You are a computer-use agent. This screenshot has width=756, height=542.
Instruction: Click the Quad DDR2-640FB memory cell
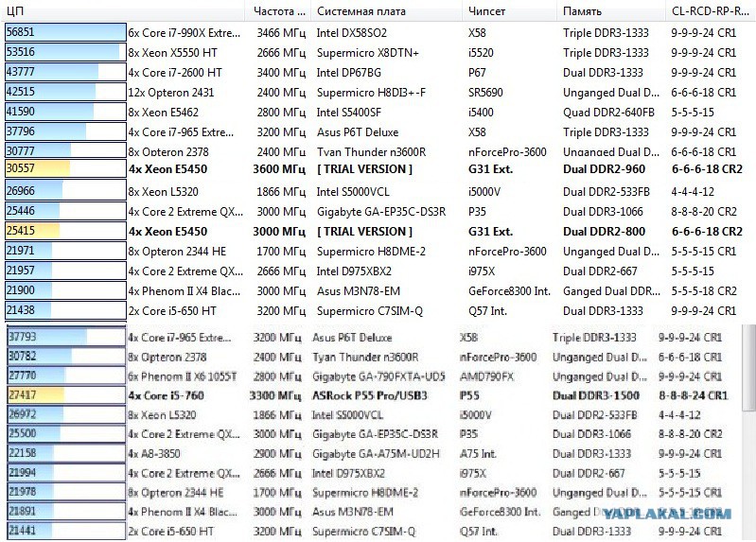[x=608, y=113]
